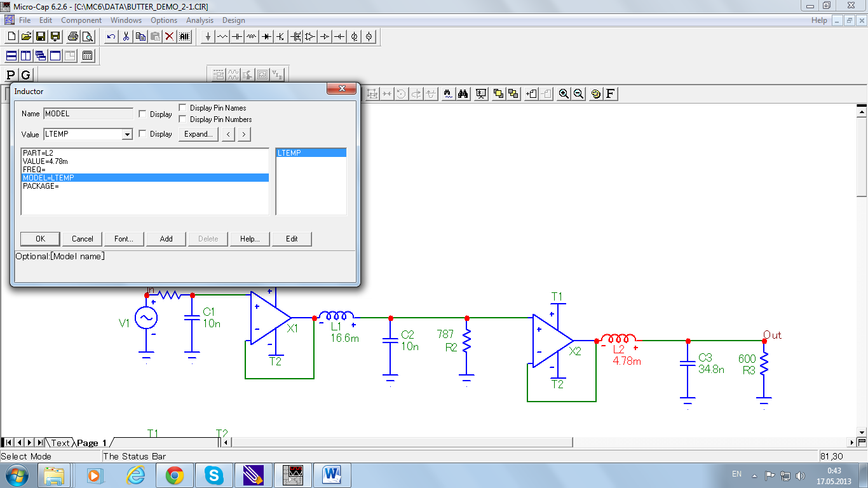
Task: Create a new circuit file
Action: 11,37
